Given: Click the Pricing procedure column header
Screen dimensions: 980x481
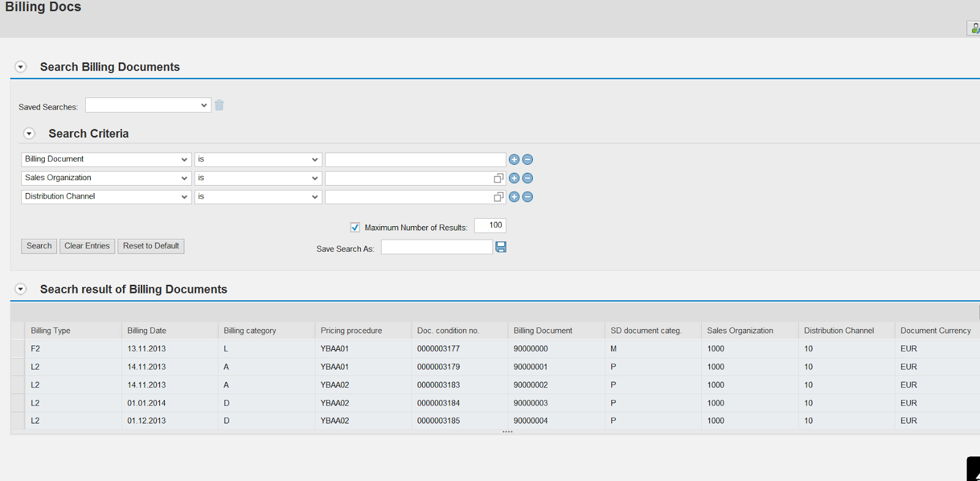Looking at the screenshot, I should [351, 330].
